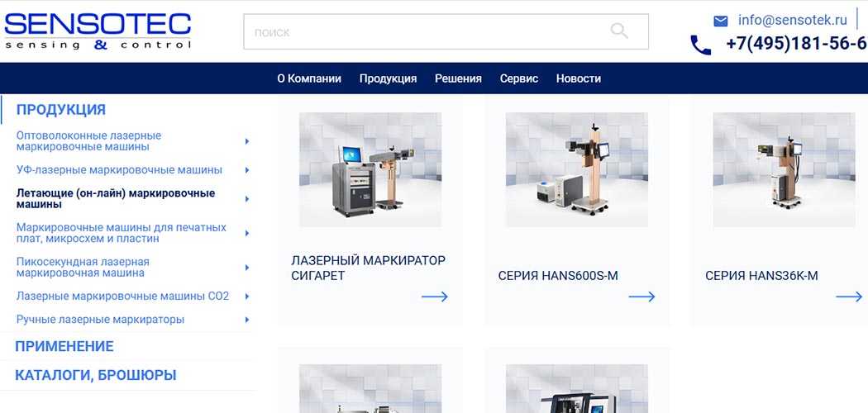Click arrow under СЕРИЯ HANS600S-M

pos(641,297)
